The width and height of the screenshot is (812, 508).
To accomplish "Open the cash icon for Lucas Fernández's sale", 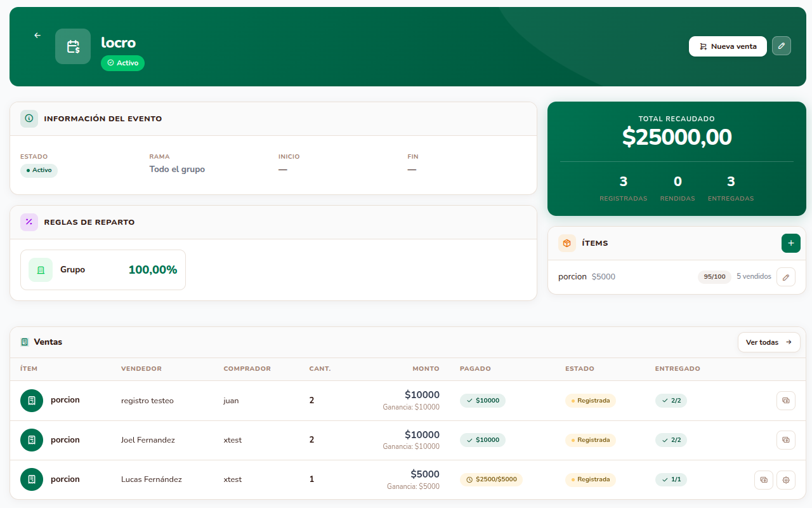I will (x=764, y=479).
